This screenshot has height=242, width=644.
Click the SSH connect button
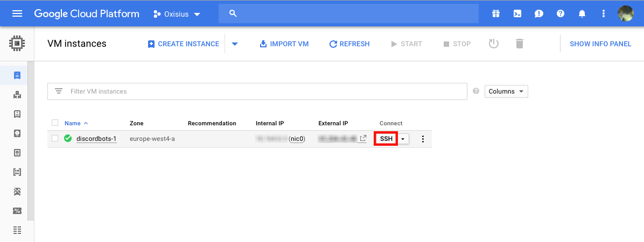pos(386,139)
